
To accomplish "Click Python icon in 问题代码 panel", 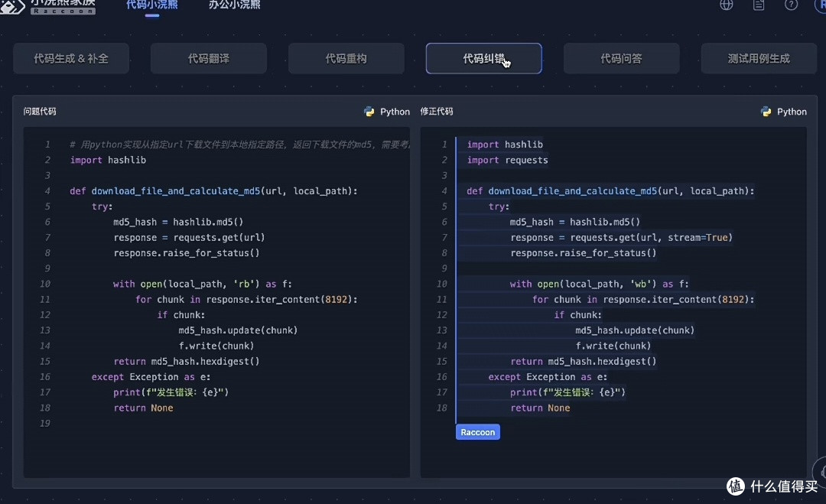I will 369,112.
